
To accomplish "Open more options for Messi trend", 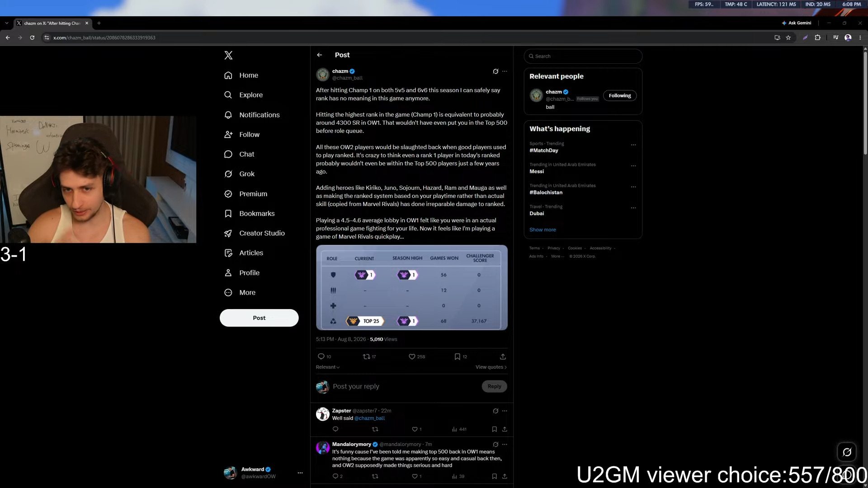I will click(633, 166).
